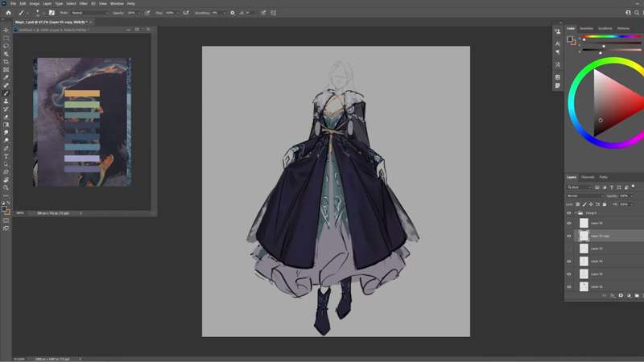Select the Pen tool
The width and height of the screenshot is (644, 362).
click(x=6, y=148)
